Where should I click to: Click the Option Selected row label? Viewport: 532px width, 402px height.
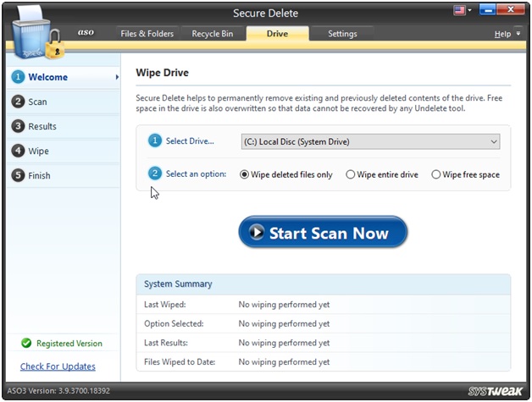tap(174, 323)
